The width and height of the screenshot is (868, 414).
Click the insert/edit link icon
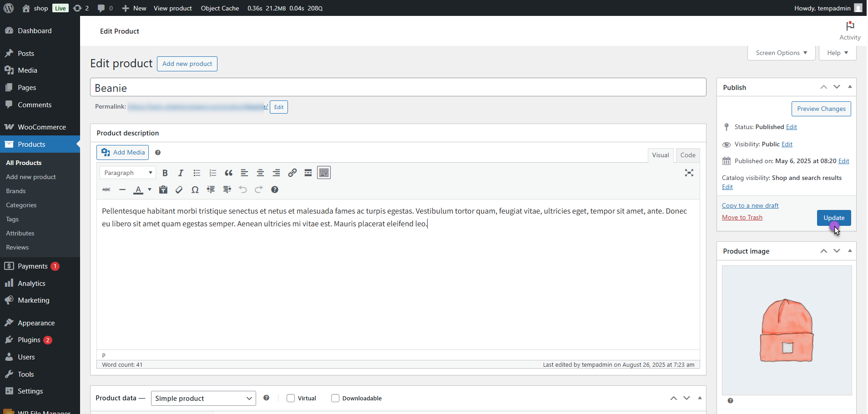(x=292, y=173)
